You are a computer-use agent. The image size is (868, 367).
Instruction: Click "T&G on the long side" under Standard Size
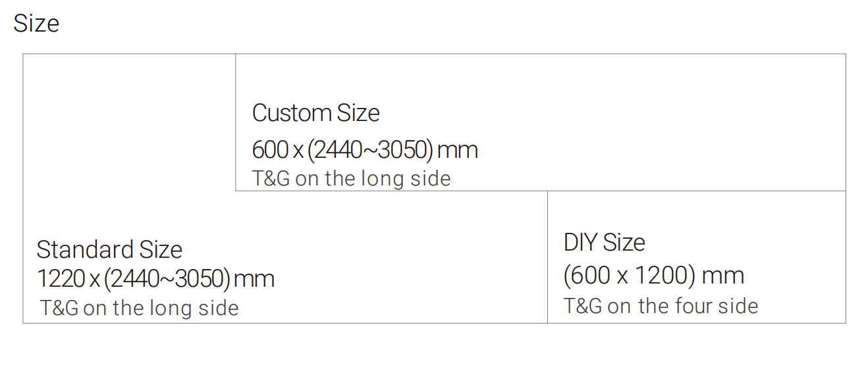(x=139, y=308)
